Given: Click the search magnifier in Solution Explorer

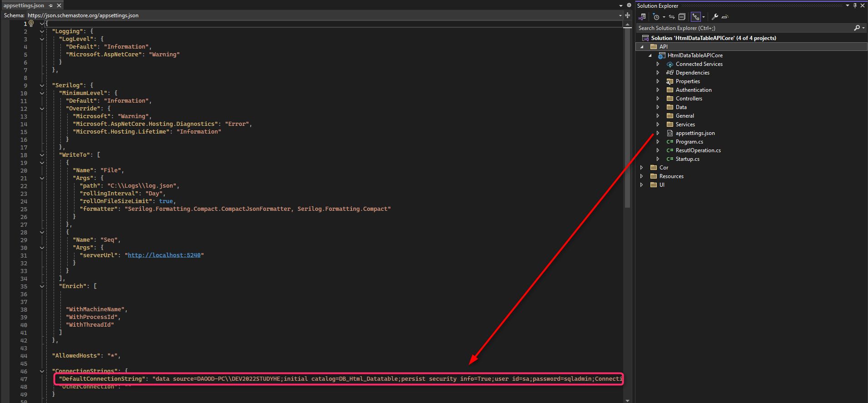Looking at the screenshot, I should click(857, 28).
